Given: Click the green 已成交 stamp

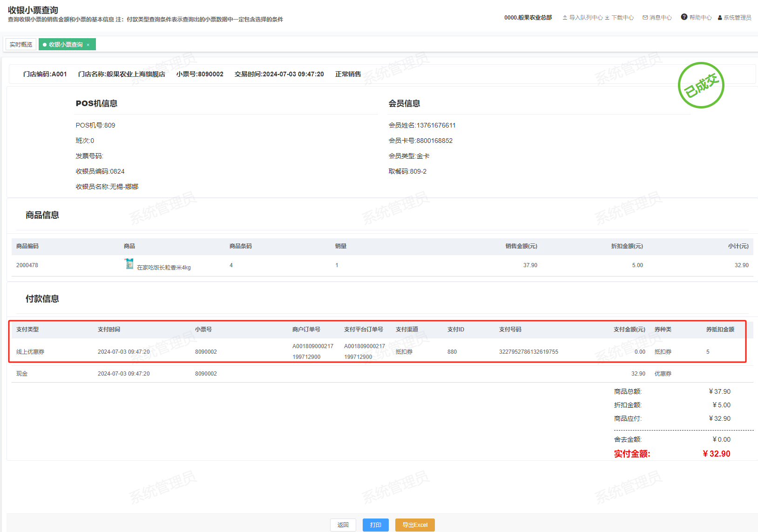Looking at the screenshot, I should 701,85.
